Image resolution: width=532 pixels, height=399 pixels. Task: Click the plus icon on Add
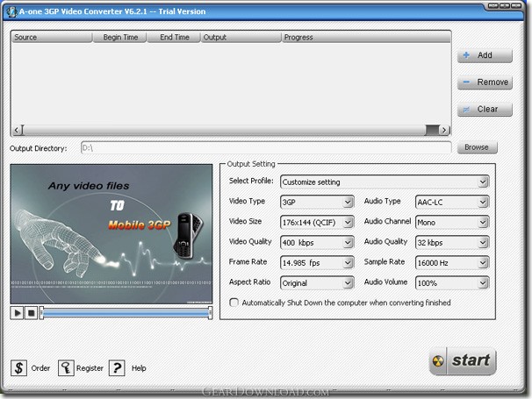(466, 55)
